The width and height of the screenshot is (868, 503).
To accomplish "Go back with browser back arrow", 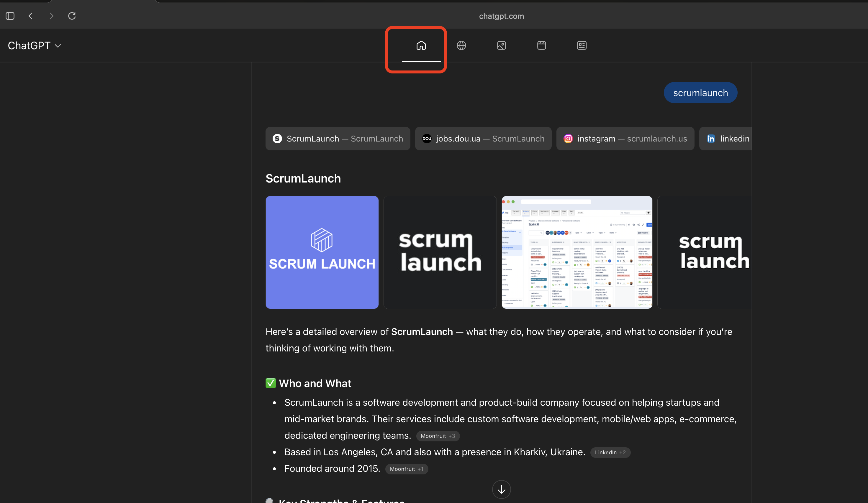I will (31, 16).
